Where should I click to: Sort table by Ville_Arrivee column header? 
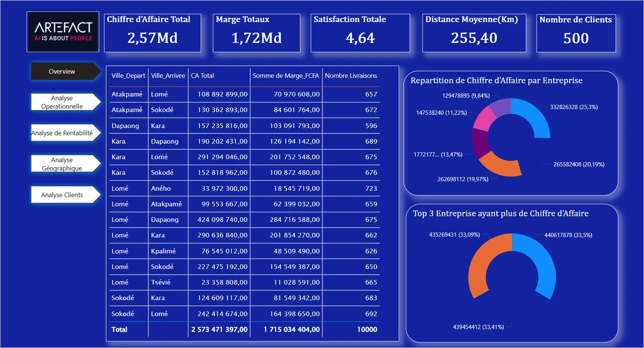tap(168, 76)
